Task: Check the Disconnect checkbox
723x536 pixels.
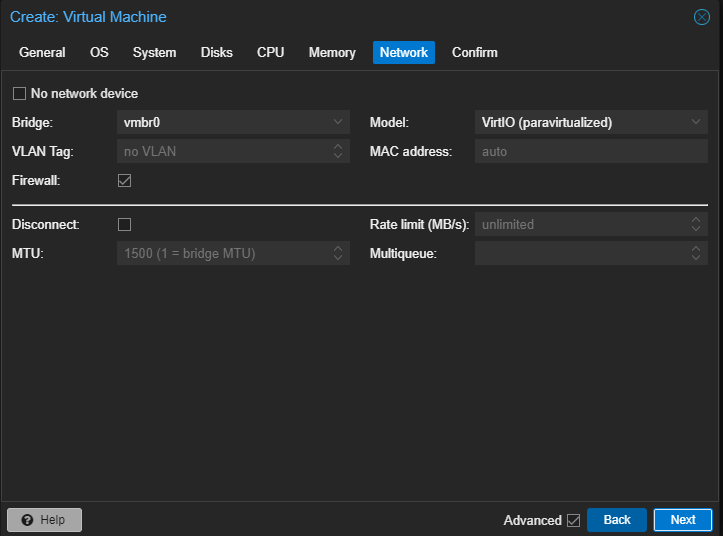Action: pos(125,224)
